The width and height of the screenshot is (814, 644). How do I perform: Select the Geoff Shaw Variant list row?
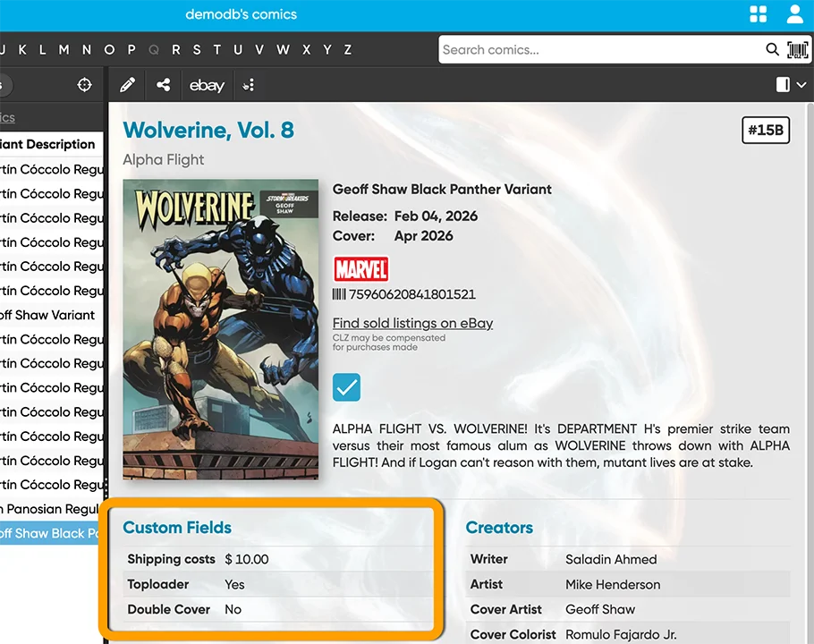pyautogui.click(x=49, y=315)
